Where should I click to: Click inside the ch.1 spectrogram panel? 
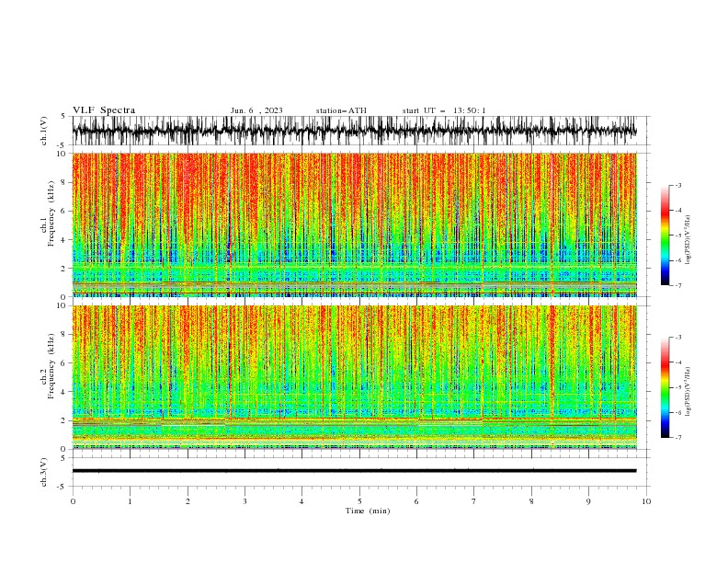(354, 224)
